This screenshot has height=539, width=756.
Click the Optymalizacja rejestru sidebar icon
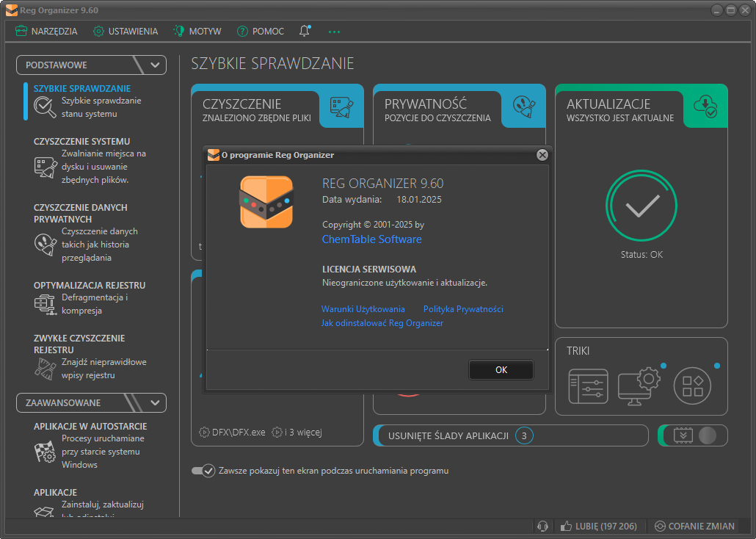click(x=46, y=304)
